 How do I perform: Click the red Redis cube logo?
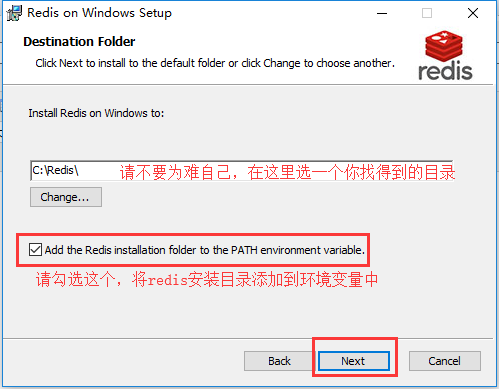(x=444, y=45)
